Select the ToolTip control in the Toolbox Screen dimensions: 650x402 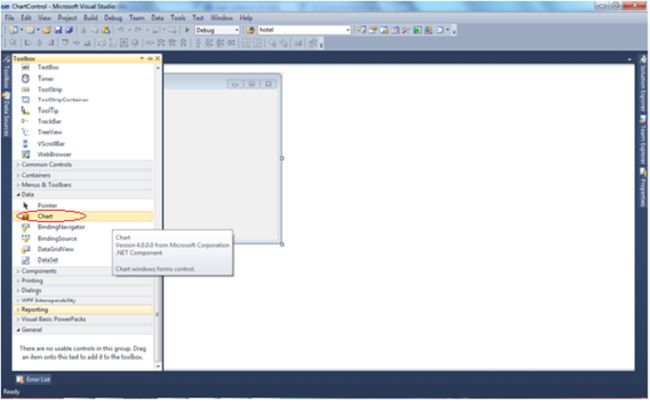click(83, 111)
